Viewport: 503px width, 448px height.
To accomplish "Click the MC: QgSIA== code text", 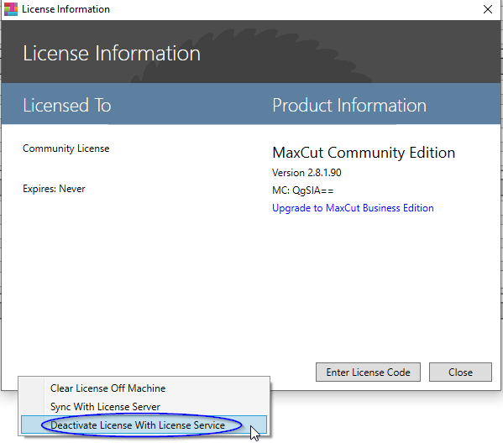I will [x=303, y=190].
